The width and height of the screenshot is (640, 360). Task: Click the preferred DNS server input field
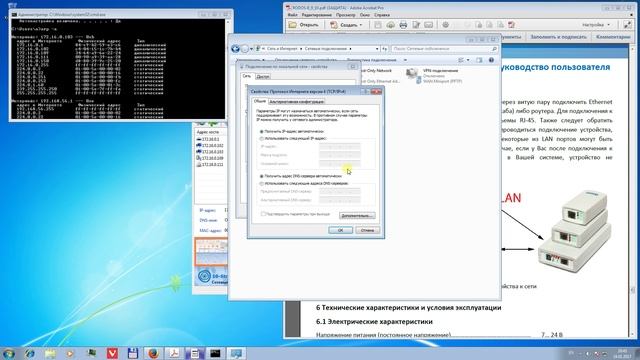pos(340,191)
